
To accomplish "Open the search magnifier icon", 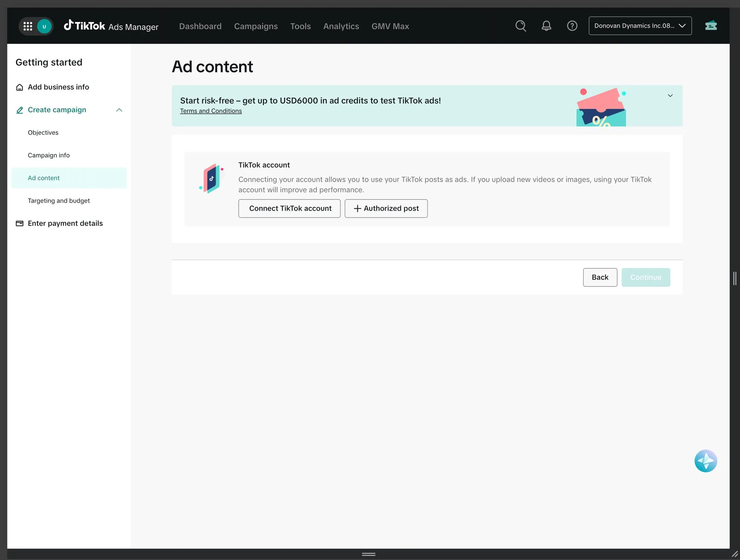I will (x=521, y=26).
